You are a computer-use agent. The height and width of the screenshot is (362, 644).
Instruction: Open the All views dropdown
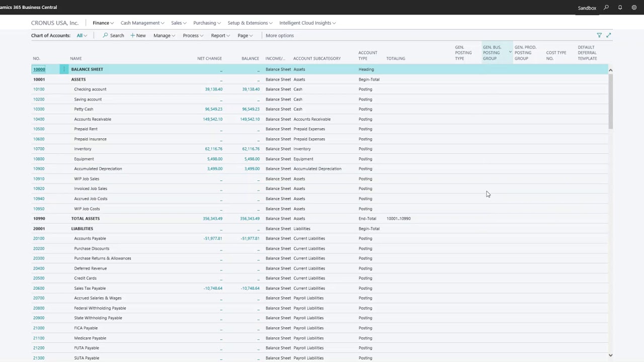82,36
